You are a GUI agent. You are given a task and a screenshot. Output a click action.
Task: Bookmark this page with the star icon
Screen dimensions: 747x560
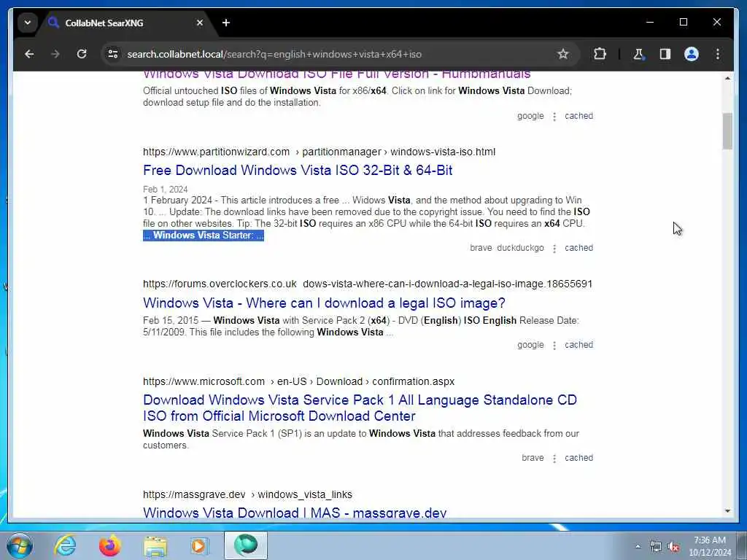coord(562,54)
